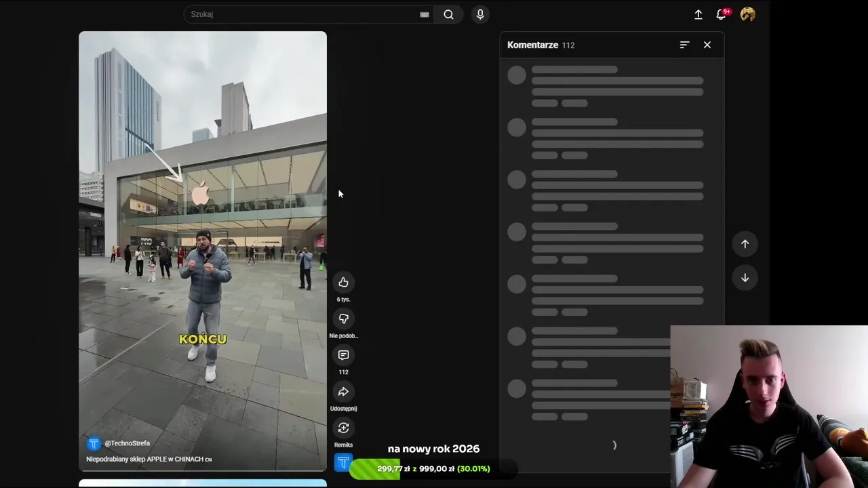Open the upload video icon
Viewport: 868px width, 488px height.
coord(698,14)
